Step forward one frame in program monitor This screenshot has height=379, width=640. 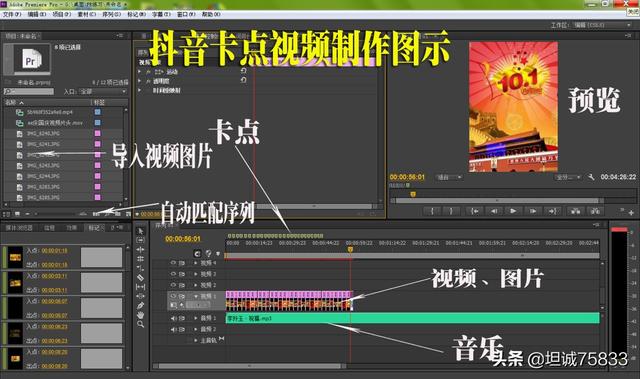click(533, 211)
